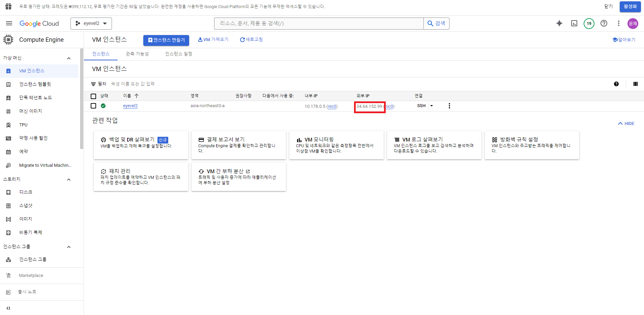Click the 검색 search button

point(436,23)
